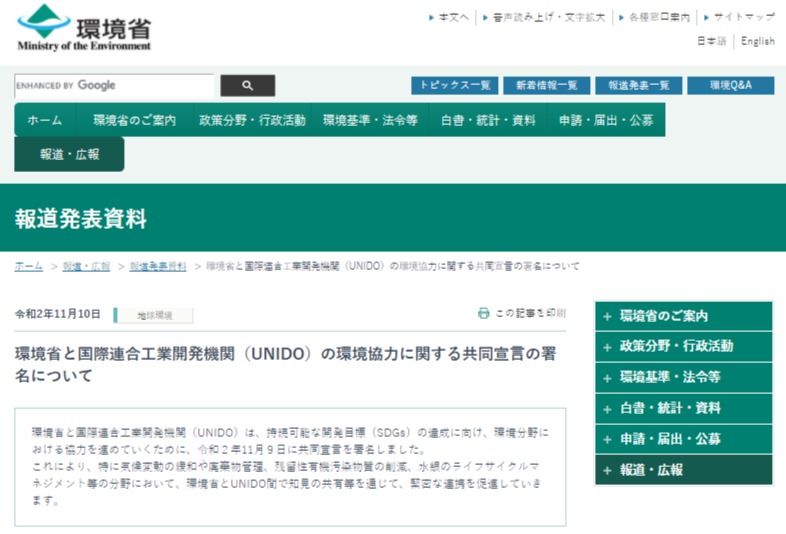
Task: Click the ホーム breadcrumb link
Action: tap(29, 266)
